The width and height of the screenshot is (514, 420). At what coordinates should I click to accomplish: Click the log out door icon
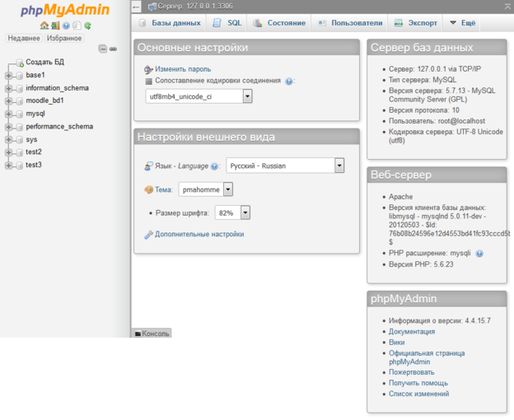(55, 26)
